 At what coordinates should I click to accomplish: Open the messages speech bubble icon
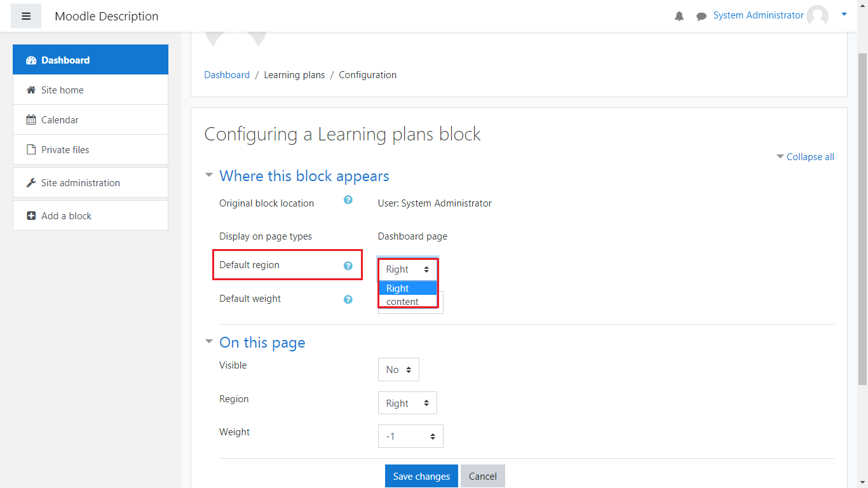[701, 17]
